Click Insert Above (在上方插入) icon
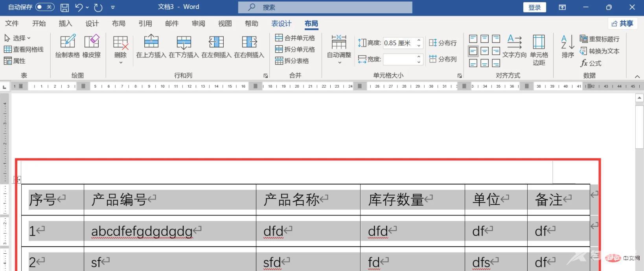644x271 pixels. pos(151,42)
